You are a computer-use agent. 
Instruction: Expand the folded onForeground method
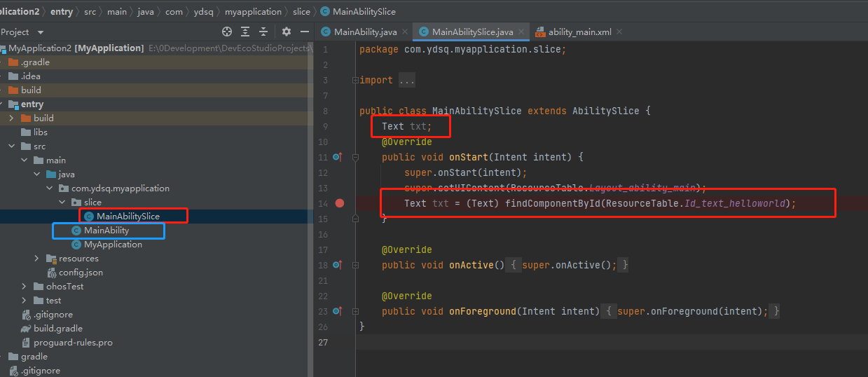click(x=355, y=311)
